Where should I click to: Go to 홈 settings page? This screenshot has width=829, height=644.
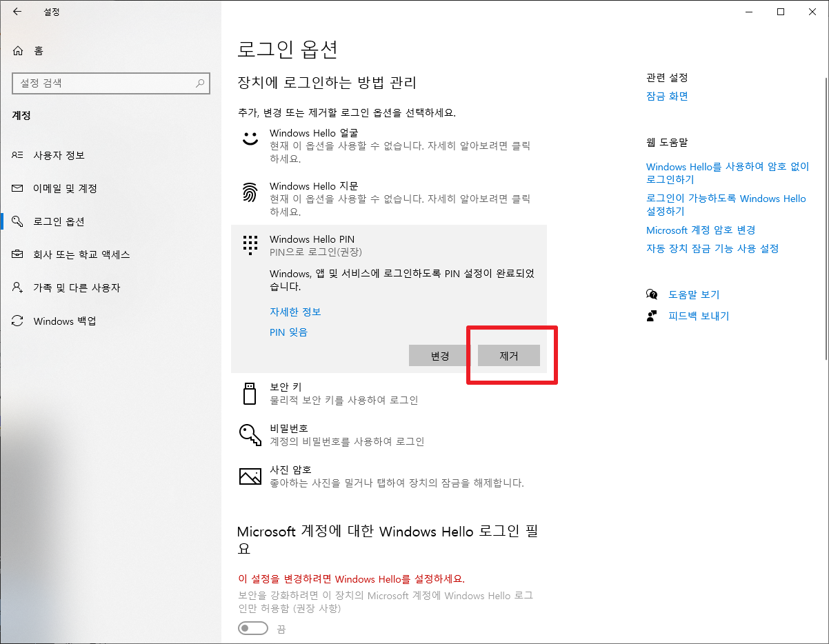coord(110,50)
